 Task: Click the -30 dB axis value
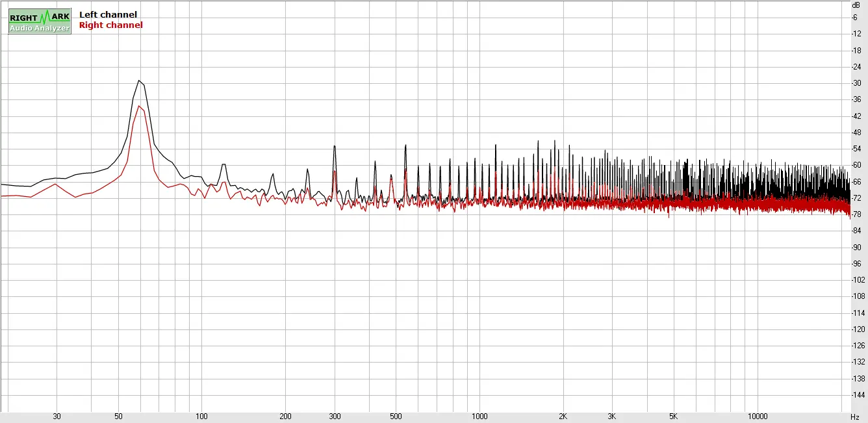point(856,83)
